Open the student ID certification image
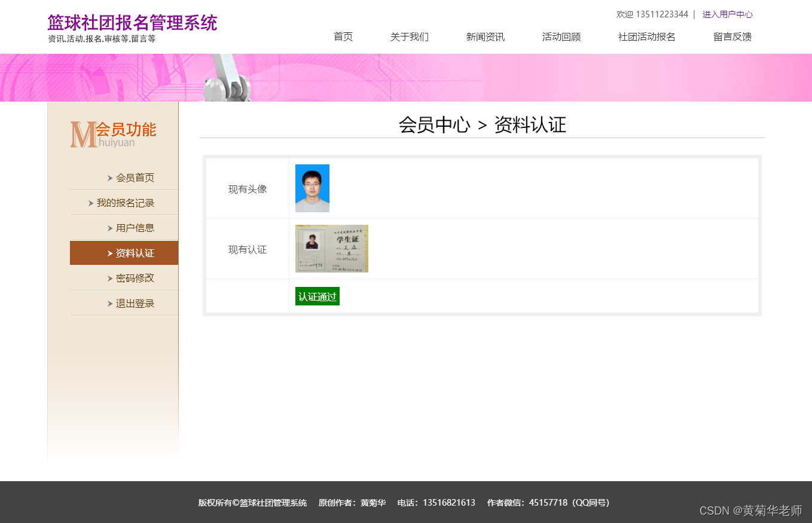 click(332, 249)
